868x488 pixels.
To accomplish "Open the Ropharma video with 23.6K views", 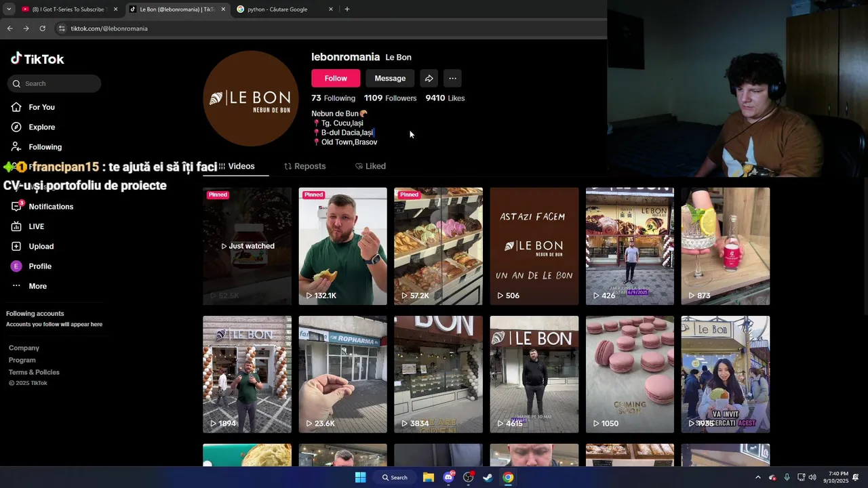I will [342, 374].
